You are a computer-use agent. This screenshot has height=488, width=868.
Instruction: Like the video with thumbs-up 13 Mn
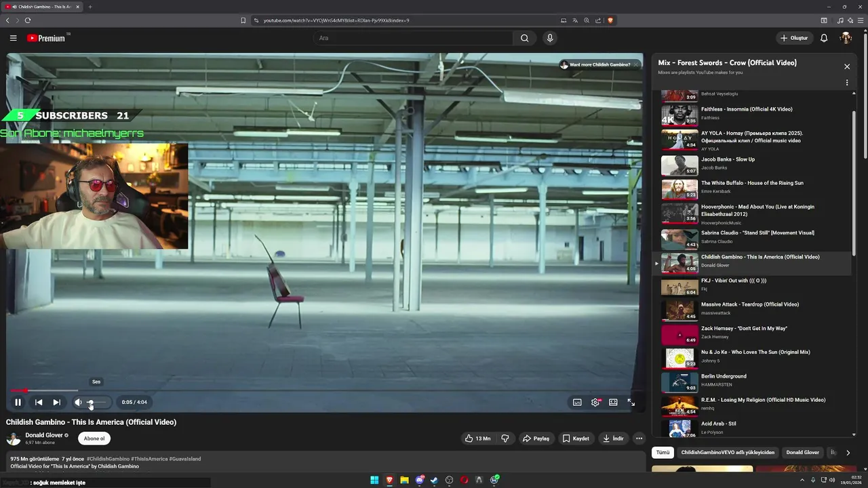478,439
